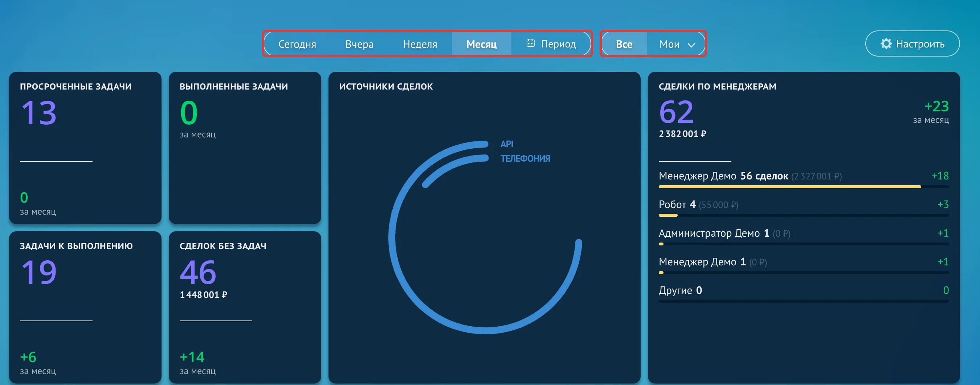
Task: Click +6 in Задачи к выполнению
Action: tap(28, 357)
